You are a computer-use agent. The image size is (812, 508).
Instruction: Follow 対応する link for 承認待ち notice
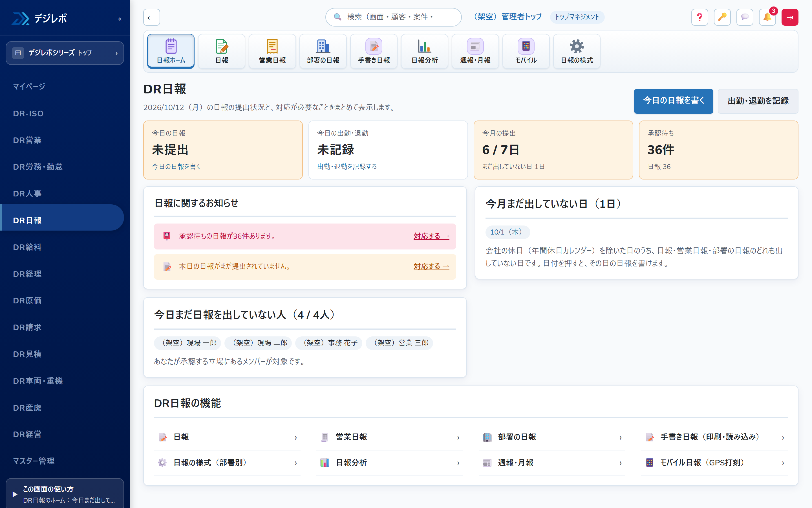[x=431, y=236]
